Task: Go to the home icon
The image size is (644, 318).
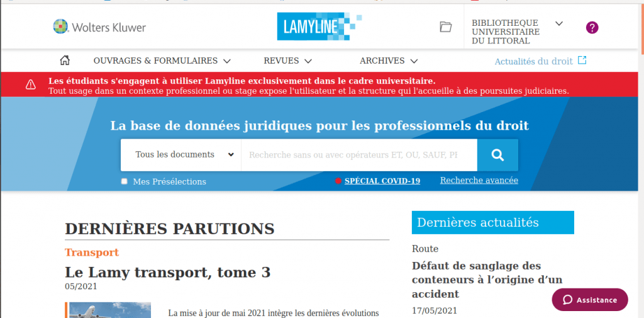Action: pyautogui.click(x=65, y=61)
